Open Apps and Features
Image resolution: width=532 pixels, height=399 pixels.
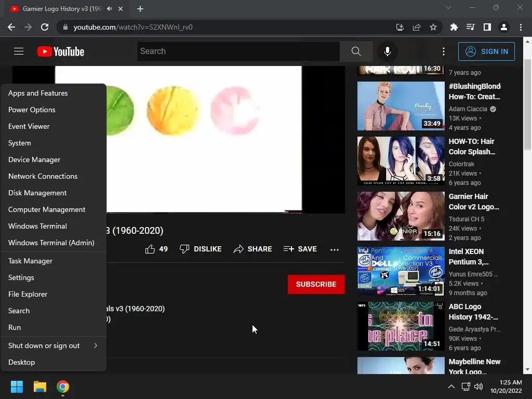click(54, 93)
